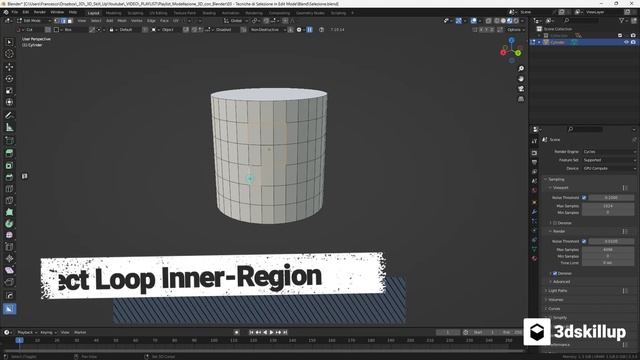Open the Keying popover in timeline

48,332
